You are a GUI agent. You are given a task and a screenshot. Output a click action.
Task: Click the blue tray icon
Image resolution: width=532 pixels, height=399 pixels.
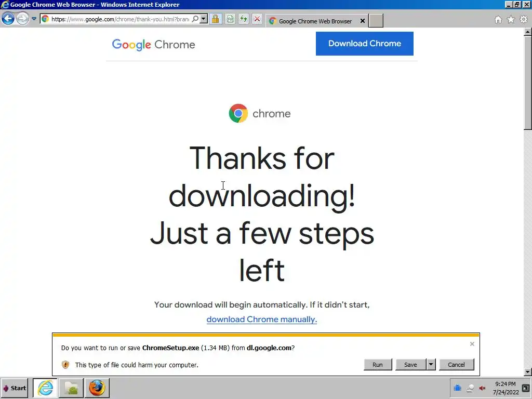pos(457,388)
